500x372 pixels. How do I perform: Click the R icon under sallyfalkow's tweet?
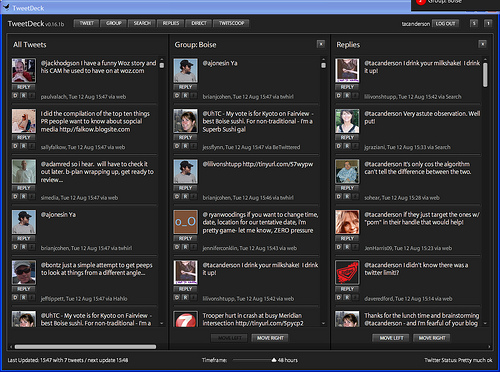(x=23, y=146)
